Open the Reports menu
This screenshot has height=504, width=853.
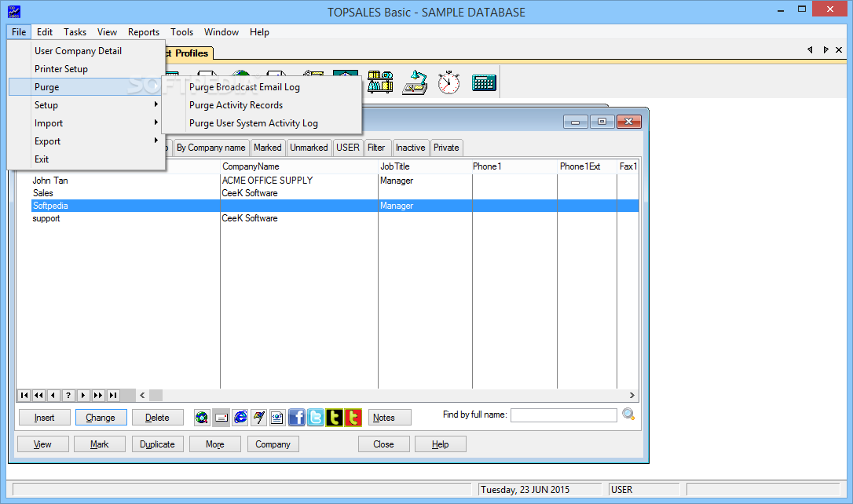click(144, 32)
